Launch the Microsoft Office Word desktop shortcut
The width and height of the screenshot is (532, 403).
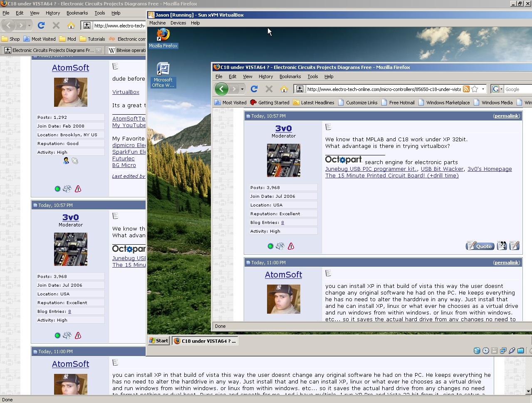(163, 75)
